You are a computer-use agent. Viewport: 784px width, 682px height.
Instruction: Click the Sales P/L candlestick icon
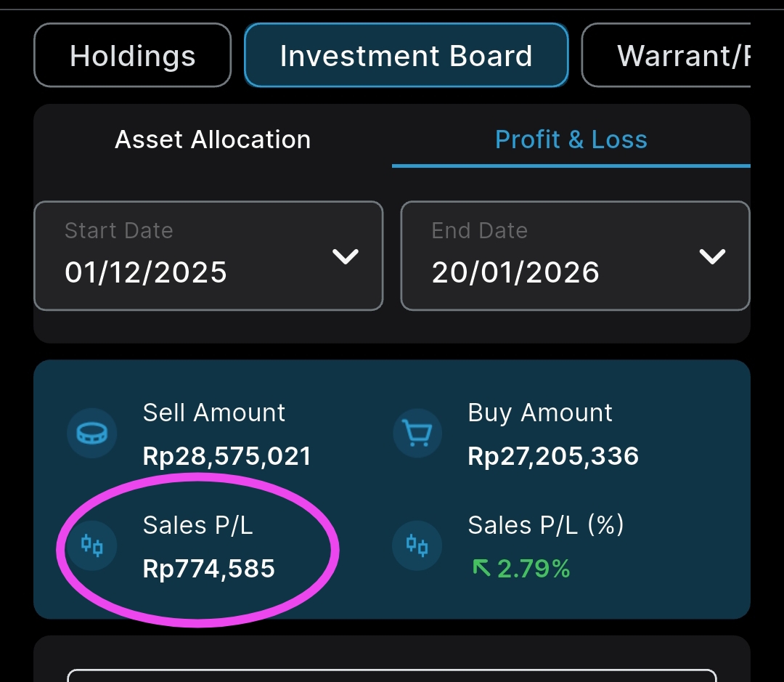pos(91,545)
